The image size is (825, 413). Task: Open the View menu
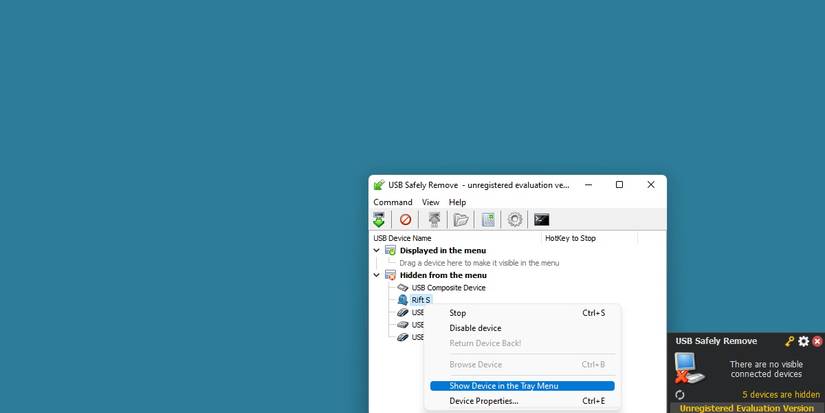pyautogui.click(x=430, y=202)
